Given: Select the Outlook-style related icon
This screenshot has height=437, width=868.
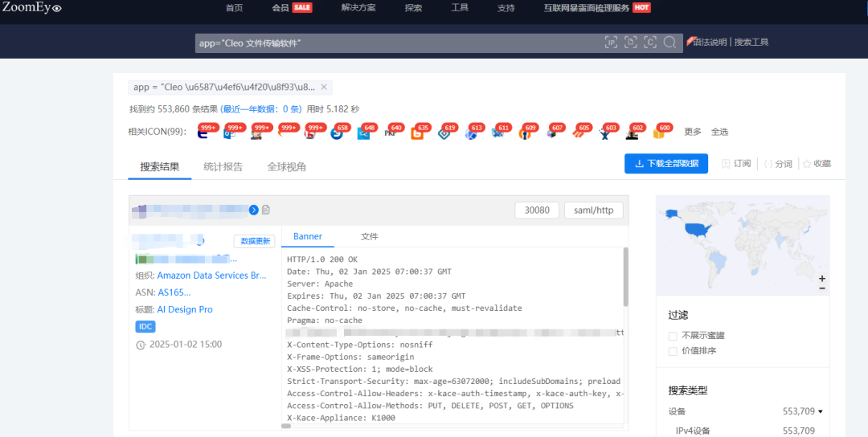Looking at the screenshot, I should click(229, 134).
